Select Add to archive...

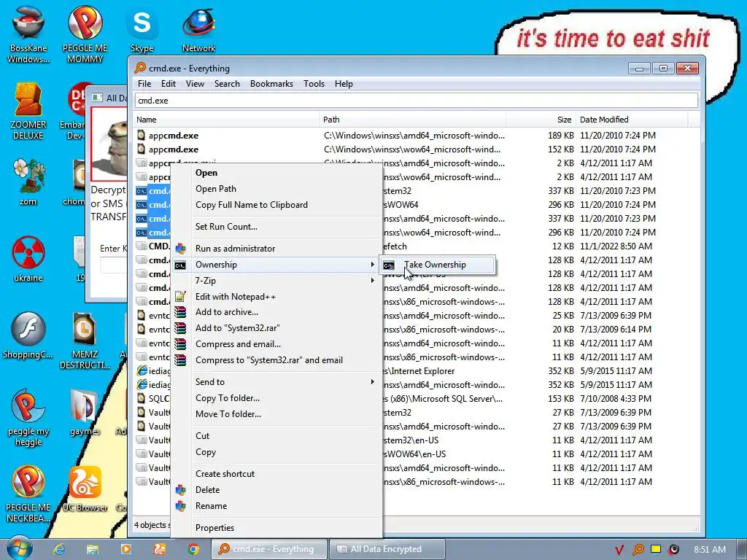(x=276, y=312)
